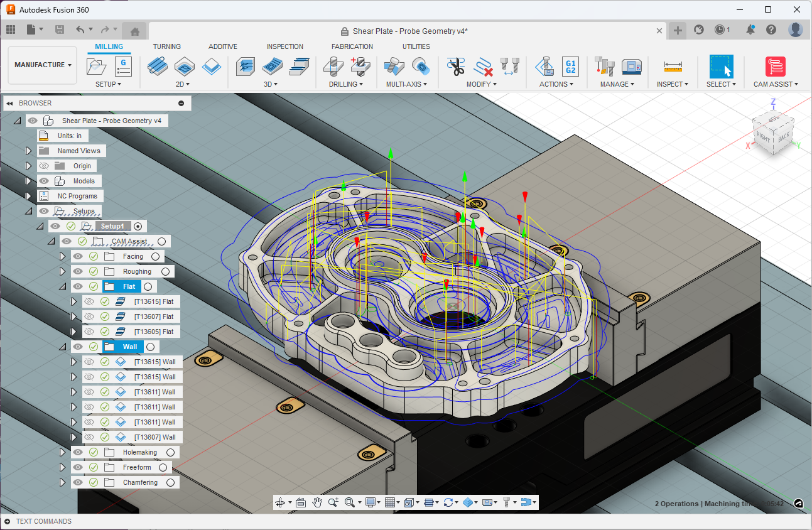This screenshot has height=530, width=812.
Task: Show the [T13607] Wall toolpath
Action: click(x=88, y=437)
